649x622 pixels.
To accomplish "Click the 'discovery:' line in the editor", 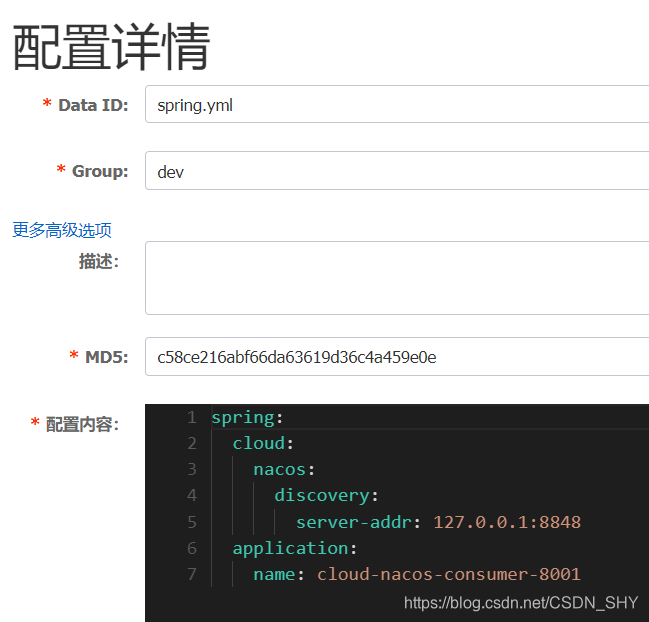I will tap(326, 496).
